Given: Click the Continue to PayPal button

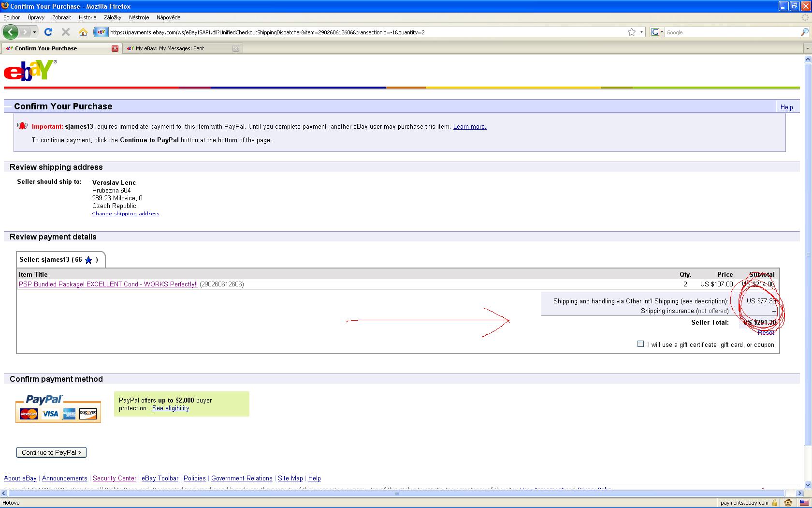Looking at the screenshot, I should tap(51, 452).
